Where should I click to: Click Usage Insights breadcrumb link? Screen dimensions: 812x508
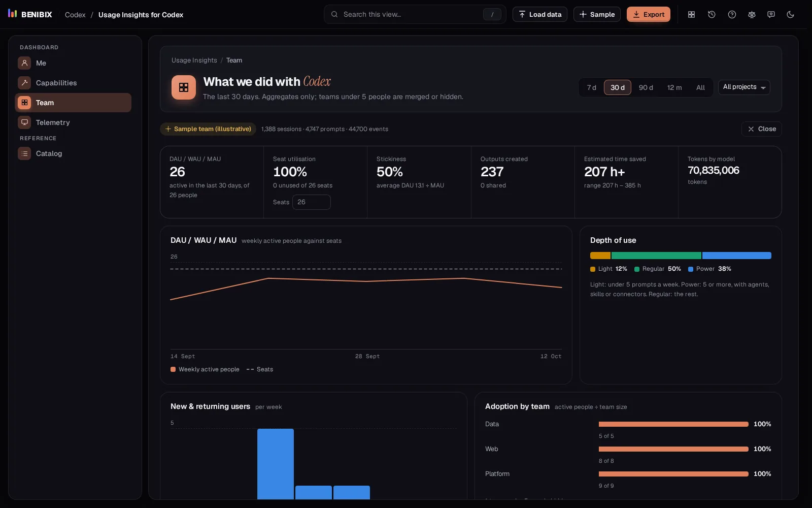[x=194, y=60]
